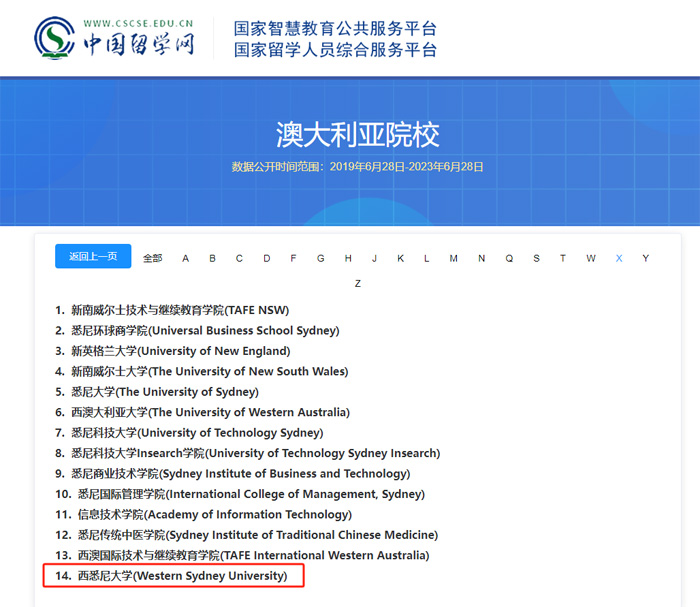Select the highlighted X letter filter
700x607 pixels.
tap(619, 258)
